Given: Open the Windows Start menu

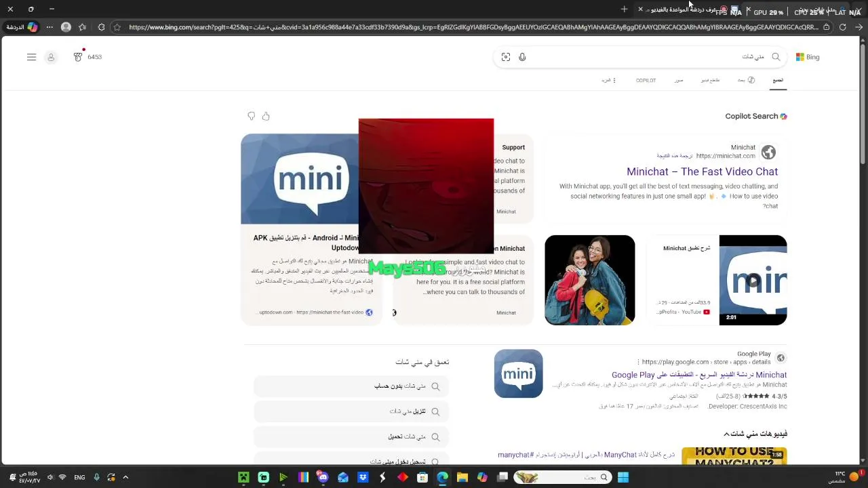Looking at the screenshot, I should 623,477.
